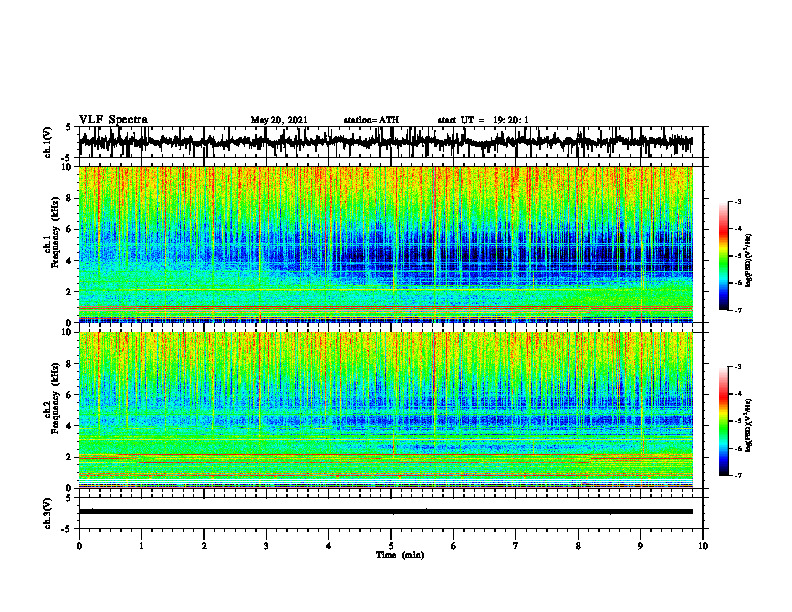Click the "9" tick on Time axis
792x612 pixels.
[x=640, y=546]
